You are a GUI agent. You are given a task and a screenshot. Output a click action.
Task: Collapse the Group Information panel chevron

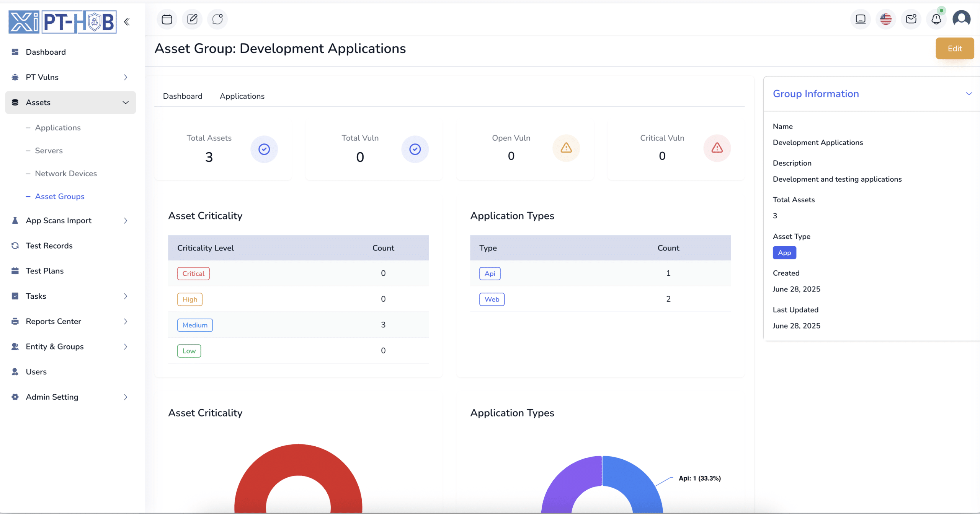point(969,94)
